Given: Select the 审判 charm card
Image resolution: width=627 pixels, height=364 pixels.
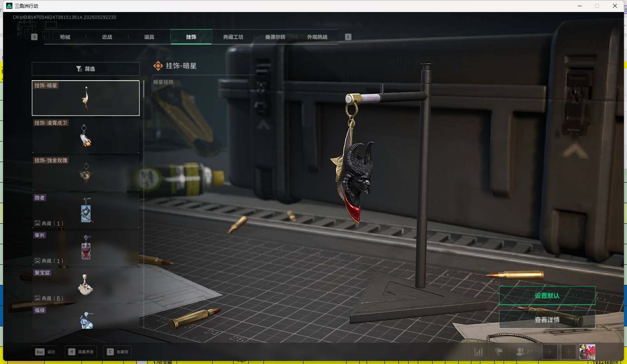Looking at the screenshot, I should [x=86, y=248].
